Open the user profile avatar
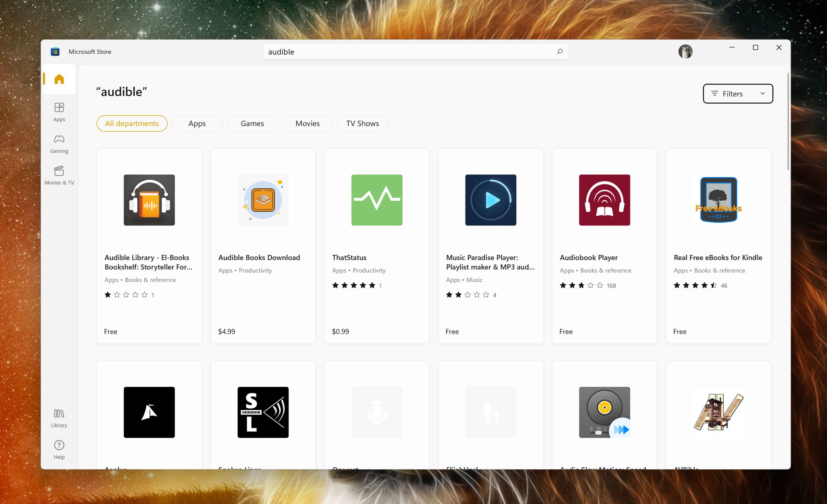Screen dimensions: 827x504 click(686, 52)
